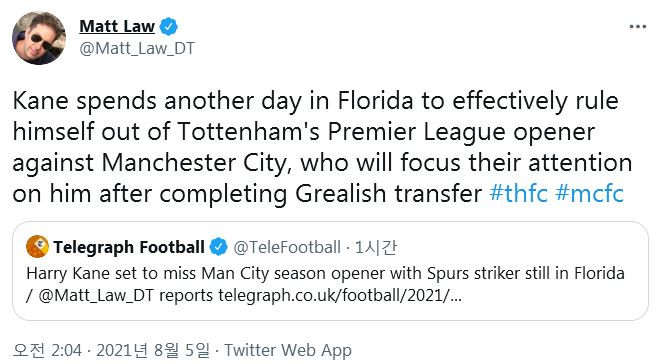Click the Twitter Web App source label
This screenshot has height=364, width=666.
[288, 350]
